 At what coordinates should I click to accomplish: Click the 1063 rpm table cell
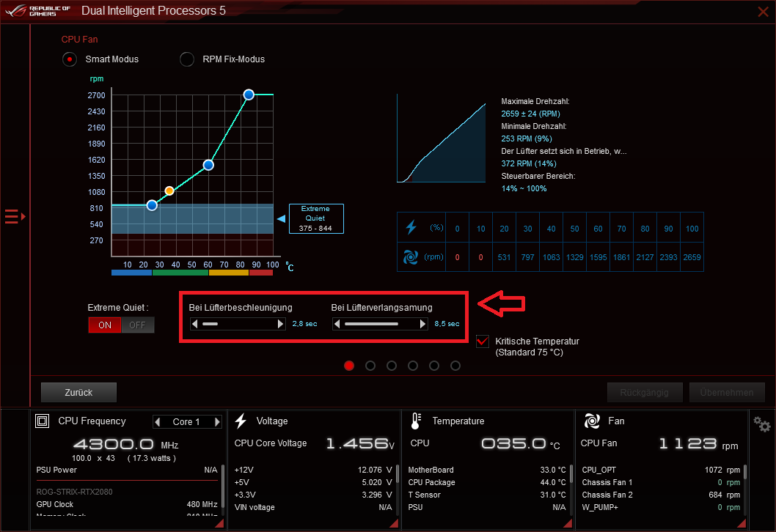coord(552,257)
